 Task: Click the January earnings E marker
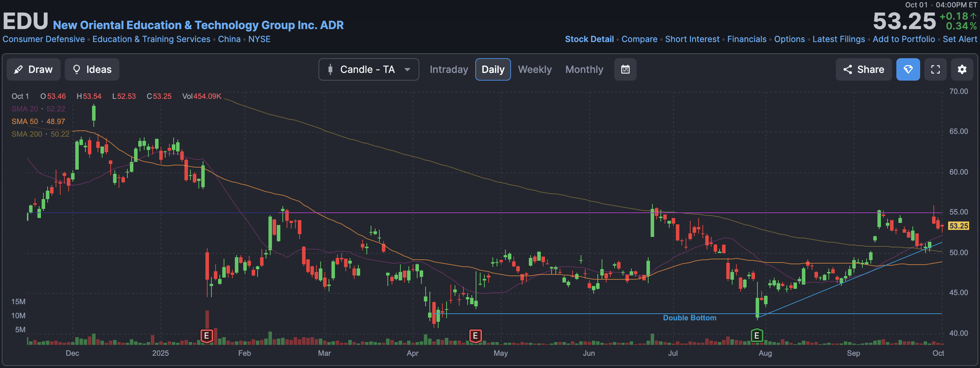(206, 336)
